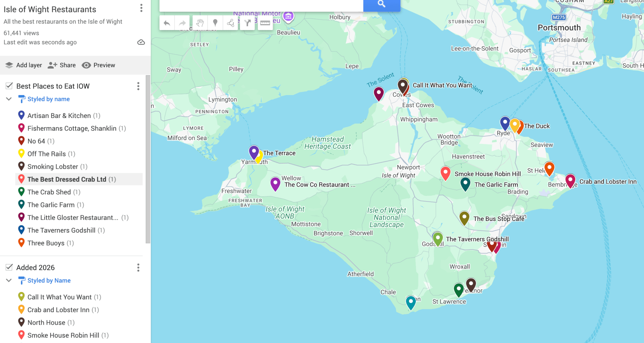Click the cloud saved-to-Drive icon
The height and width of the screenshot is (343, 644).
click(x=141, y=42)
